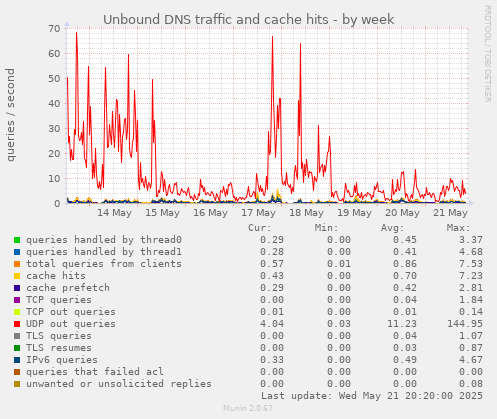Click the brown failed acl legend swatch
The image size is (497, 419).
point(17,372)
